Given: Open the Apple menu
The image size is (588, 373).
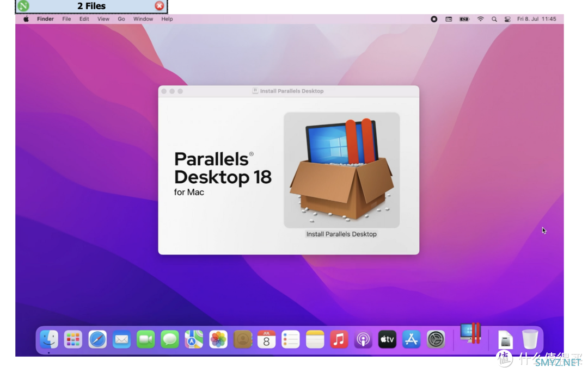Looking at the screenshot, I should pos(26,19).
